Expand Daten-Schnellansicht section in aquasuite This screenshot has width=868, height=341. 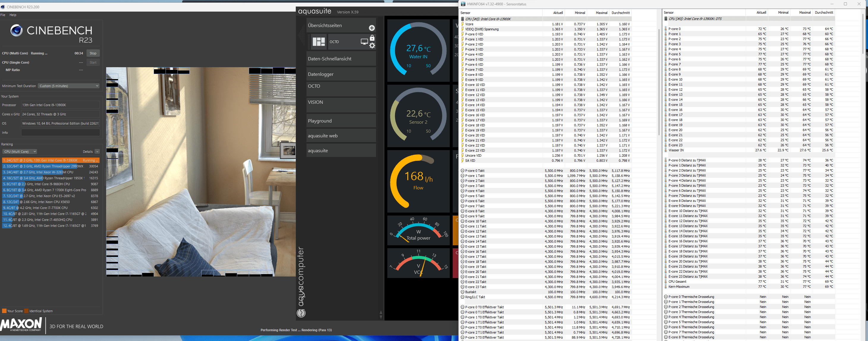341,59
